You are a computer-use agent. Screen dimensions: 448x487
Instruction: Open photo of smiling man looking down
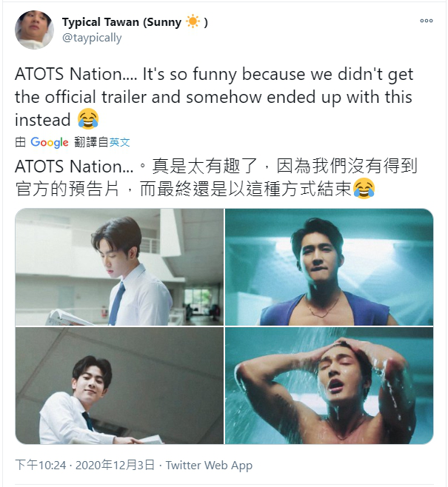pyautogui.click(x=119, y=386)
